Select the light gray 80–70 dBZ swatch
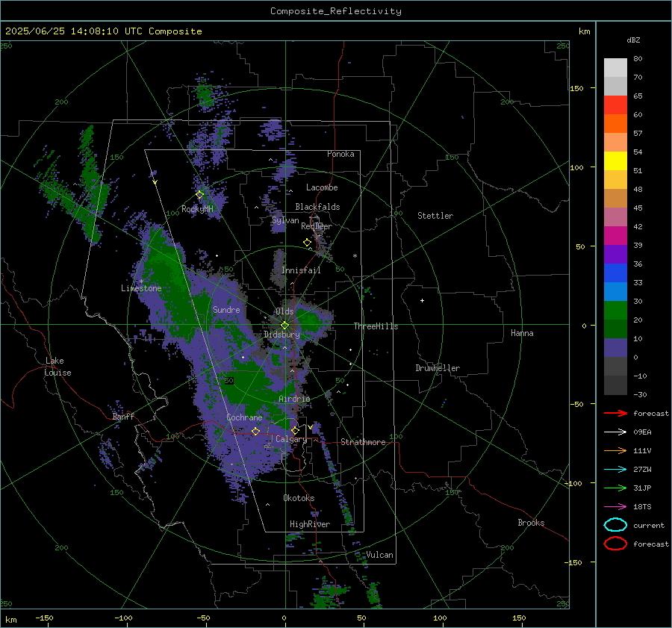Image resolution: width=672 pixels, height=628 pixels. pos(615,68)
